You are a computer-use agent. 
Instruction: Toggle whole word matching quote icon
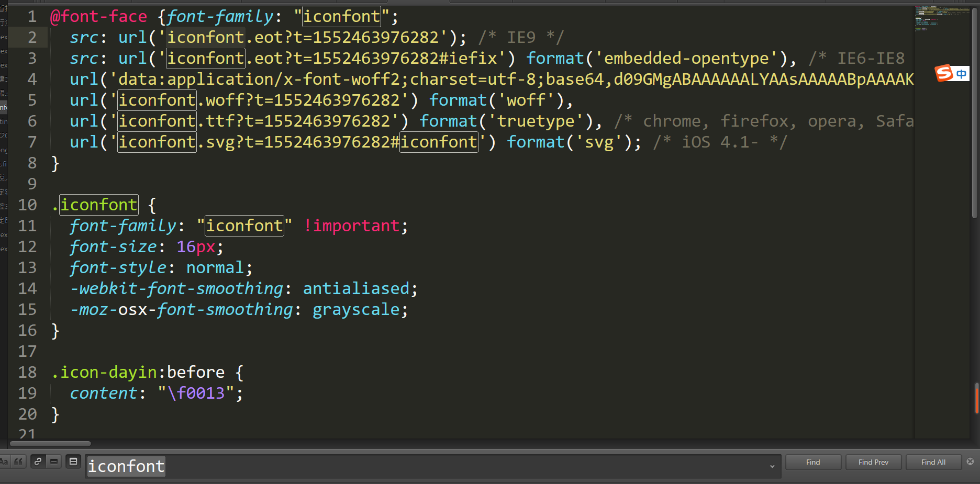pos(19,462)
